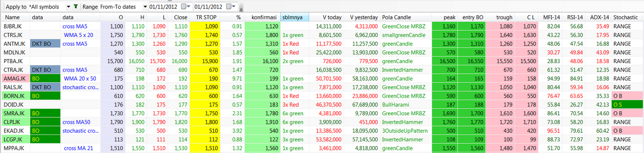Sort by the TR STOP column header

[x=205, y=17]
